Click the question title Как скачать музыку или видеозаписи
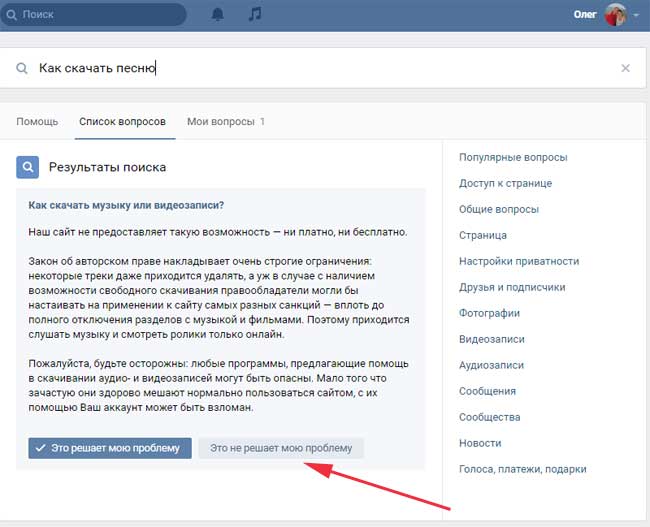This screenshot has width=650, height=527. [x=126, y=205]
